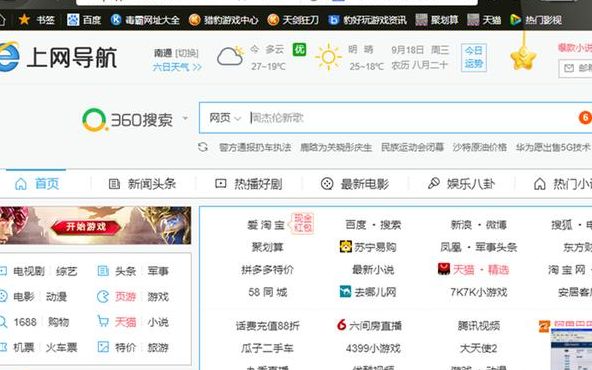592x370 pixels.
Task: Open the 大天使2 link
Action: tap(478, 348)
